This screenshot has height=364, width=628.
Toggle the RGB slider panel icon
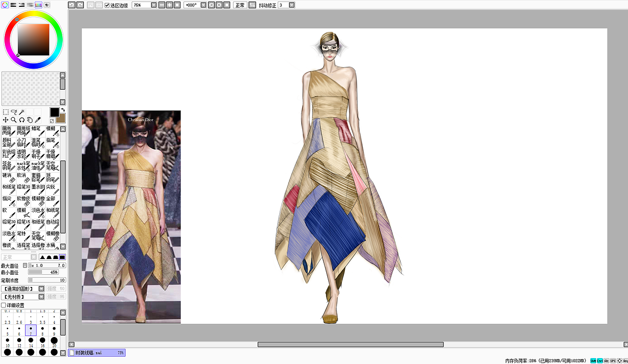point(13,5)
